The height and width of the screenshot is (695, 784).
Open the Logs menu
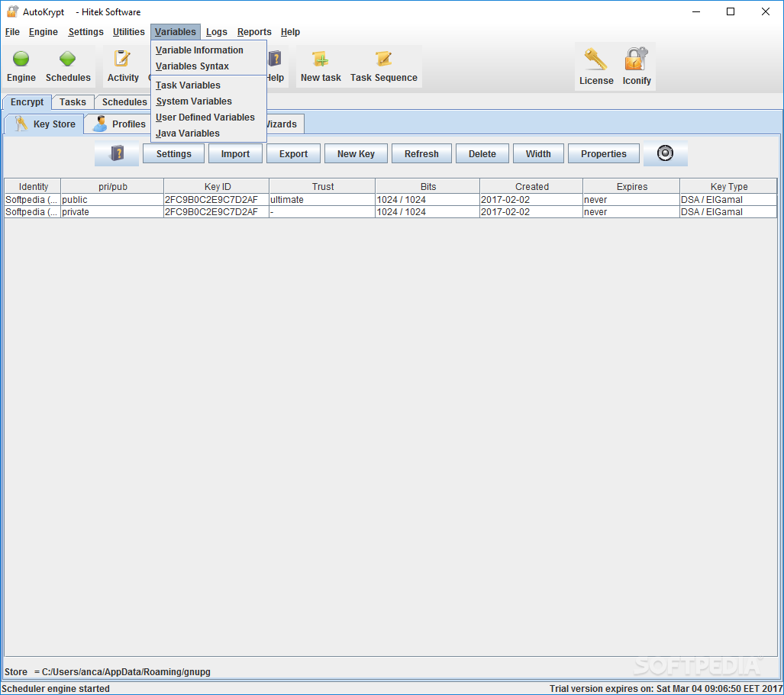coord(217,32)
